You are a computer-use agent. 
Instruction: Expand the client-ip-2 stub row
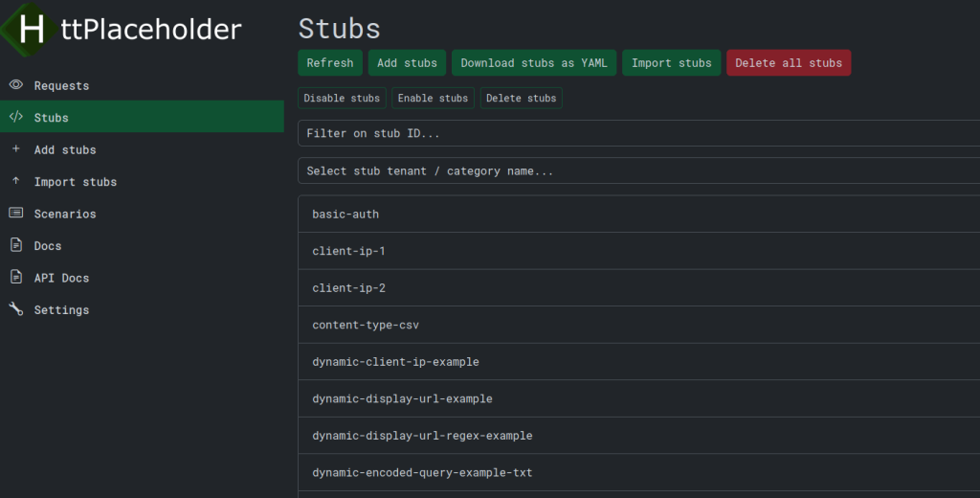click(x=638, y=288)
